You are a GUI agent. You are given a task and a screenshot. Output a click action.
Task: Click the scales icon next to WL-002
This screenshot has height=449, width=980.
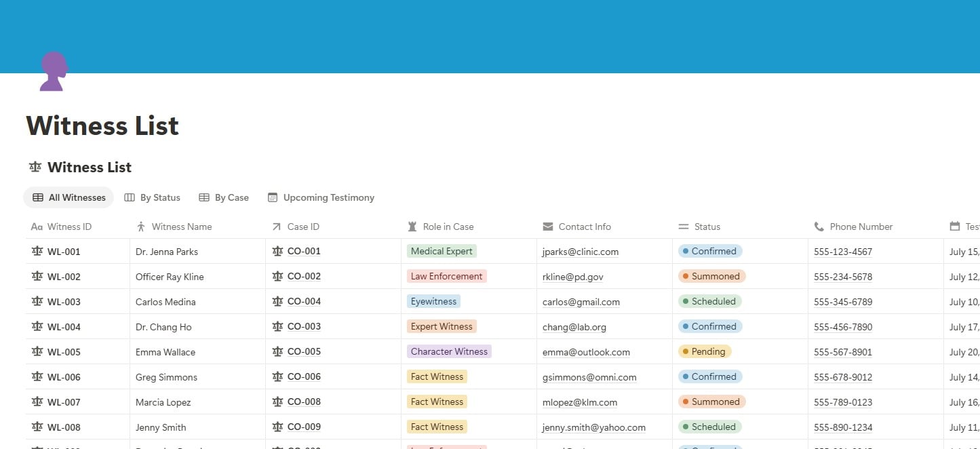click(x=37, y=277)
